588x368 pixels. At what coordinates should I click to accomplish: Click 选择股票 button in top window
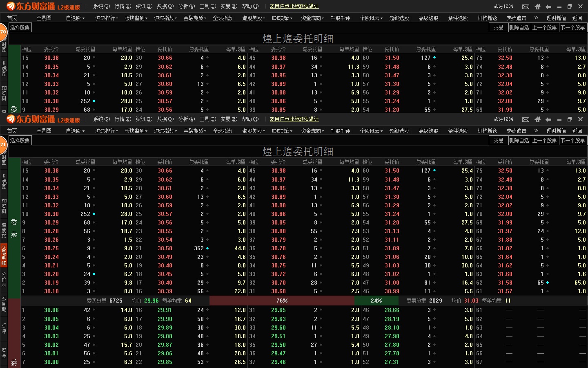pos(20,27)
